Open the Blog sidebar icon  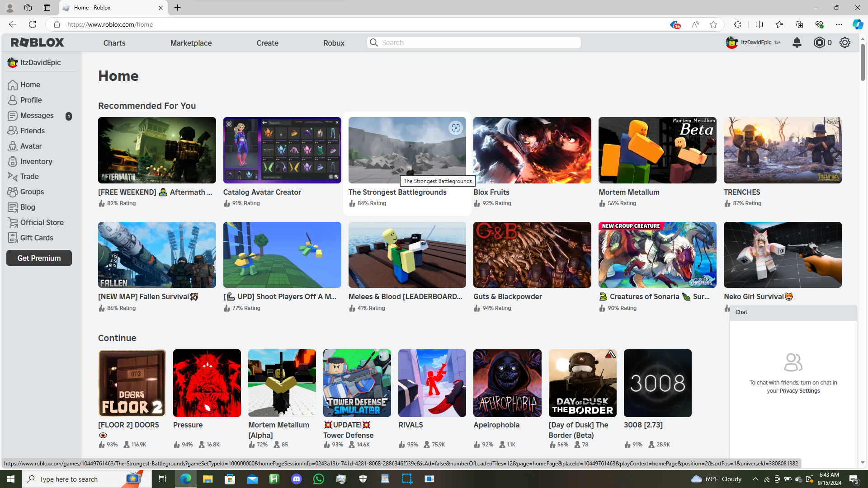coord(13,207)
